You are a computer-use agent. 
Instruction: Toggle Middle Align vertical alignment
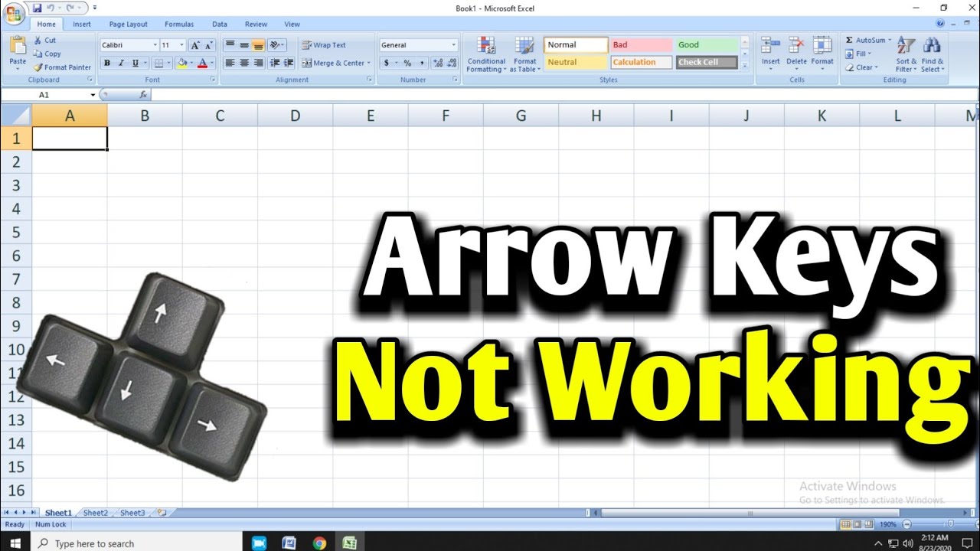(x=244, y=45)
